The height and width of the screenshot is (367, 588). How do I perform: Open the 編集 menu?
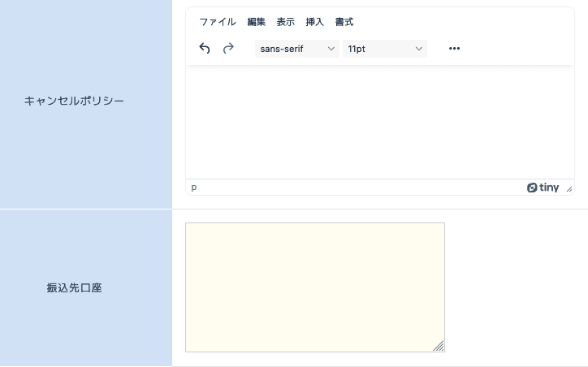[257, 22]
